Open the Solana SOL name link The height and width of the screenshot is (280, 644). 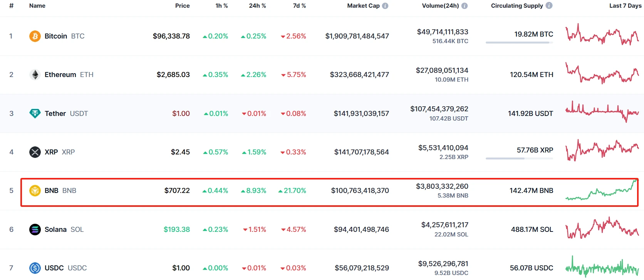pos(64,230)
